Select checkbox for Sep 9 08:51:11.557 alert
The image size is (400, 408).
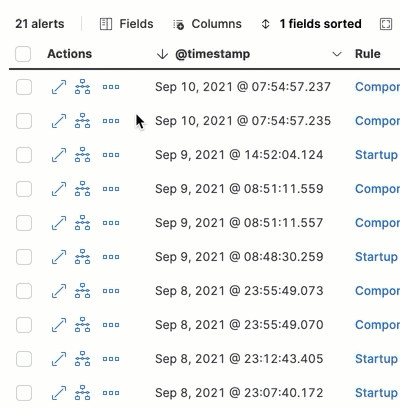(24, 223)
